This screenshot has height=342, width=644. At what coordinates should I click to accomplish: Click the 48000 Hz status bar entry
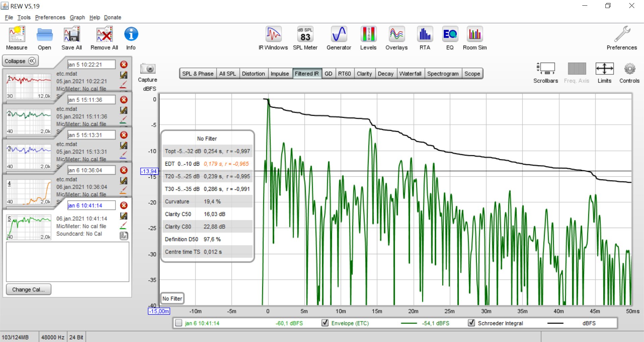pos(53,337)
